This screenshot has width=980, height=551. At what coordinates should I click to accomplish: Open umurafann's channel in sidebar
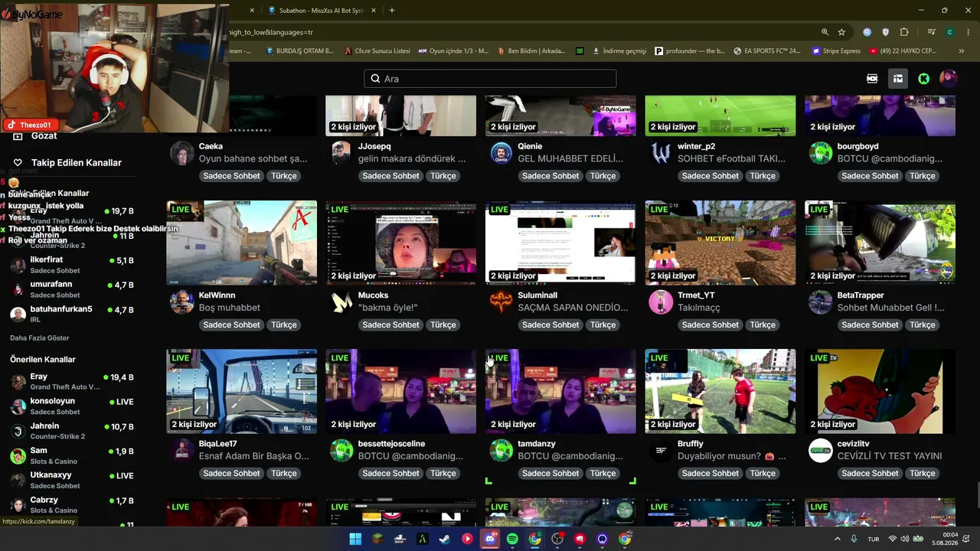[x=71, y=289]
